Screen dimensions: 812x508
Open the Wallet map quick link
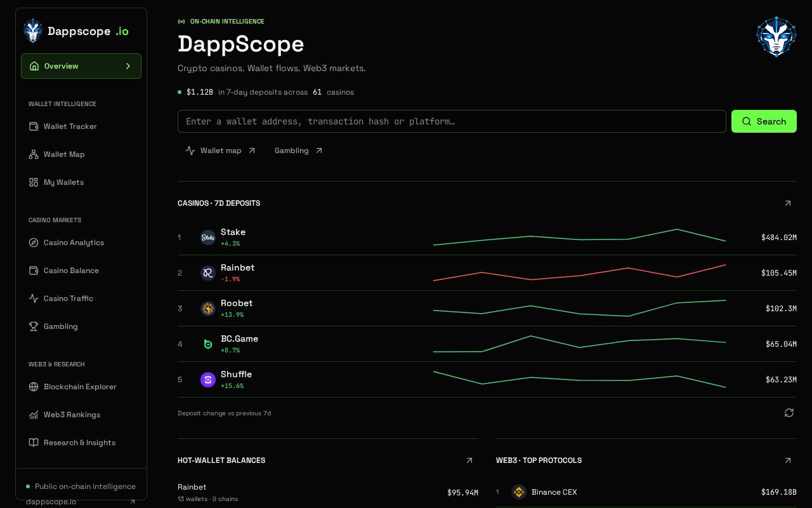(221, 150)
